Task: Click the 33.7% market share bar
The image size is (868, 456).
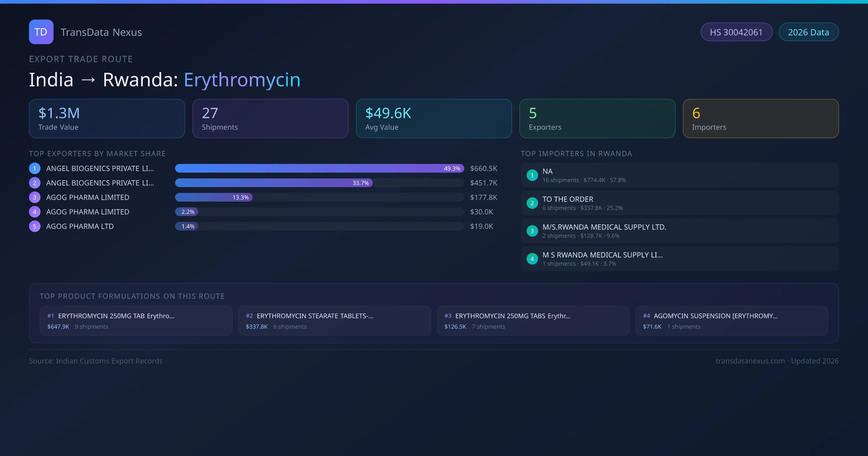Action: click(x=274, y=183)
